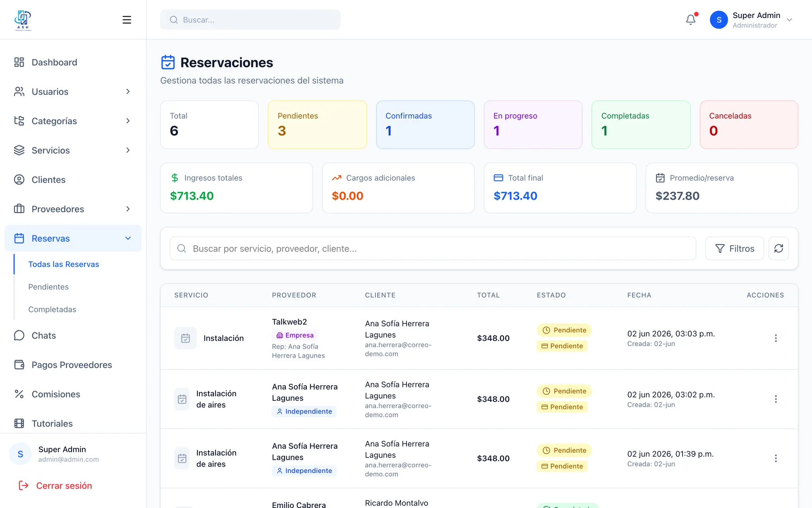812x508 pixels.
Task: Click the Dashboard grid icon
Action: point(19,62)
